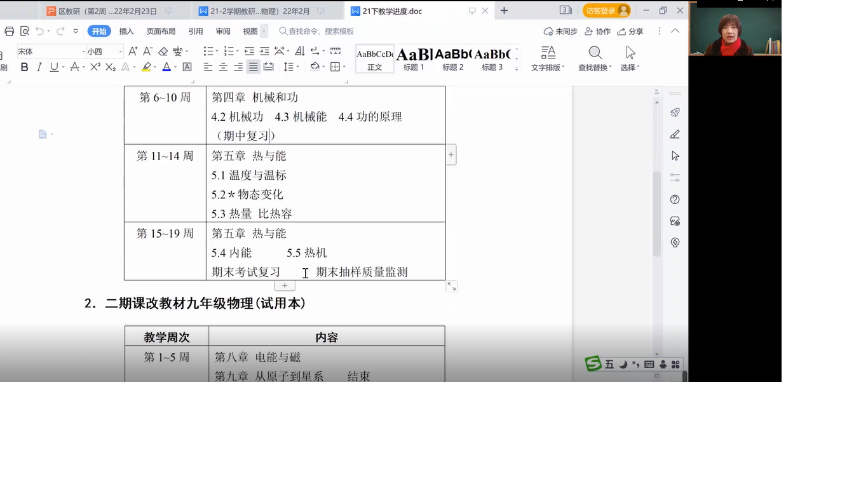
Task: Open the font size dropdown 小四
Action: (105, 51)
